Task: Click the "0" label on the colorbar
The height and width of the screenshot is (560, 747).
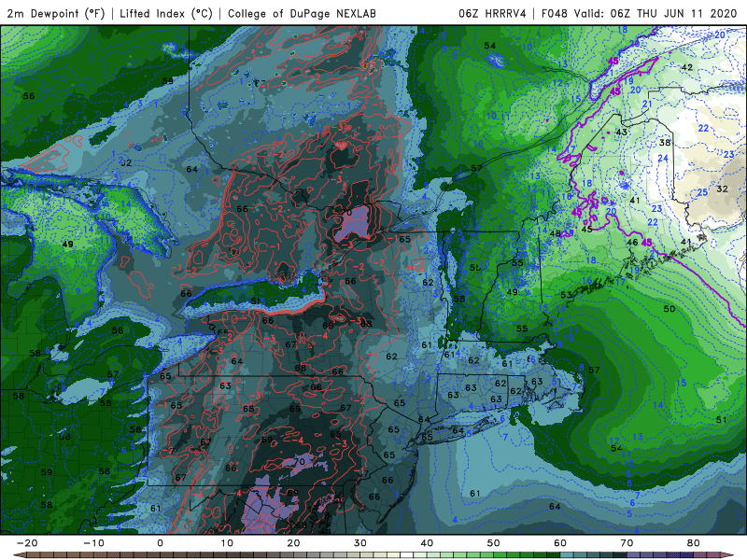Action: [160, 543]
